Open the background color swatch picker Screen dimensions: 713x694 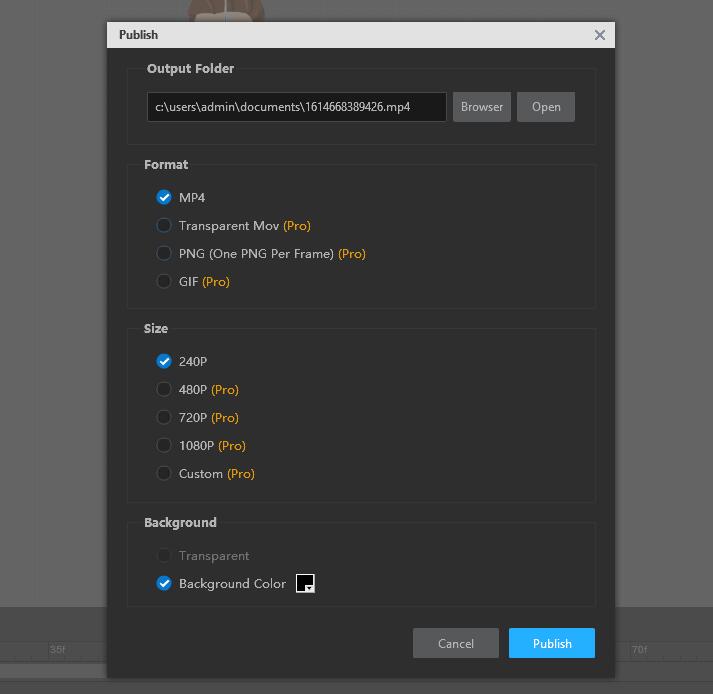pos(306,584)
